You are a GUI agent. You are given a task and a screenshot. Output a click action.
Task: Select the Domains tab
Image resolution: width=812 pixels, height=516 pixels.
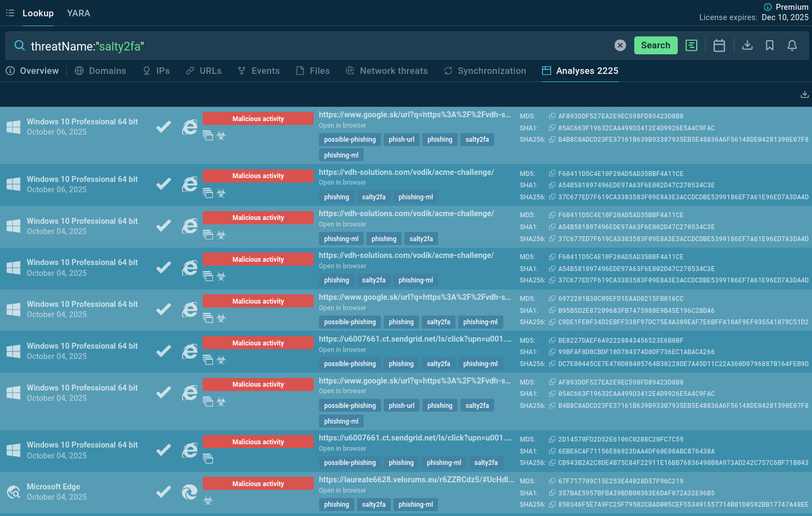[100, 71]
